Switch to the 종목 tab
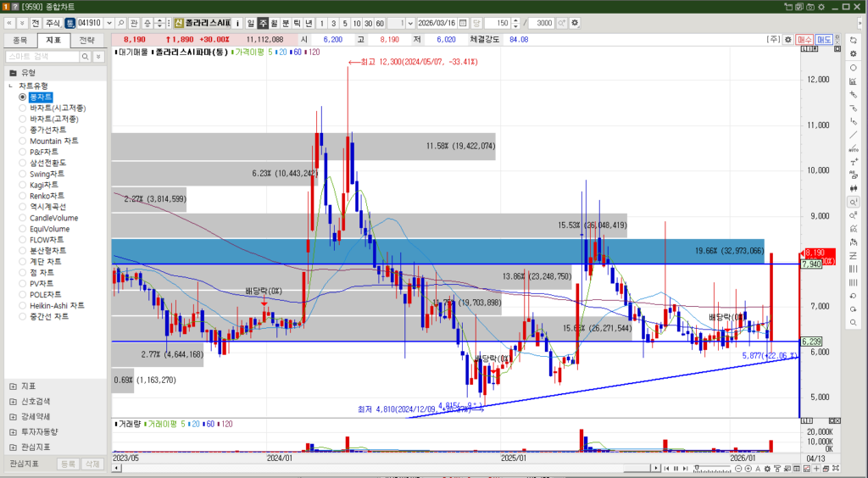The height and width of the screenshot is (478, 868). [x=20, y=40]
